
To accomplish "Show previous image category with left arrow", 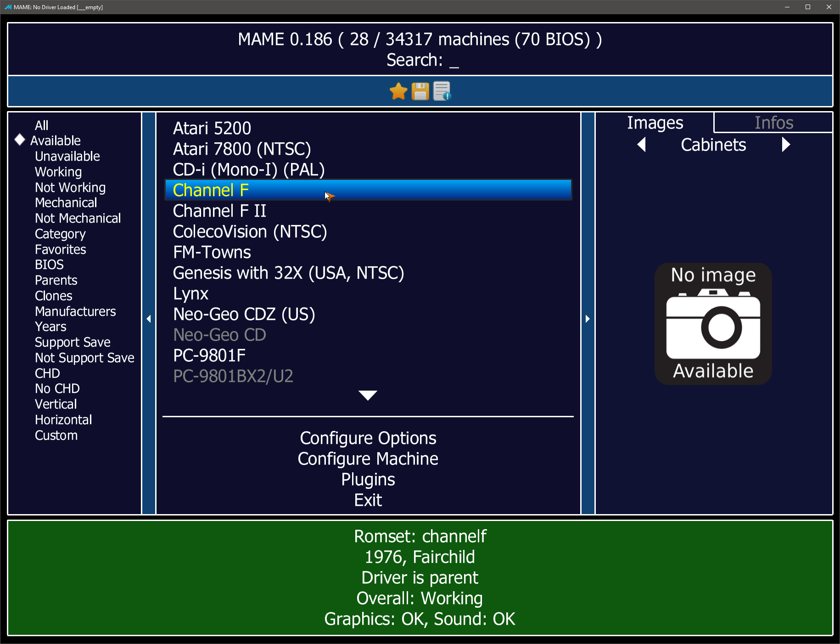I will tap(642, 145).
